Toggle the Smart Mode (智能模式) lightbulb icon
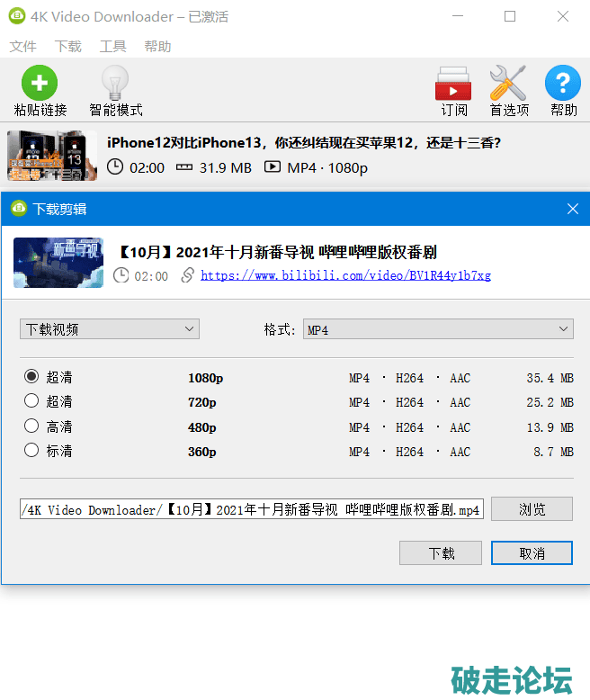This screenshot has width=590, height=700. [x=115, y=85]
